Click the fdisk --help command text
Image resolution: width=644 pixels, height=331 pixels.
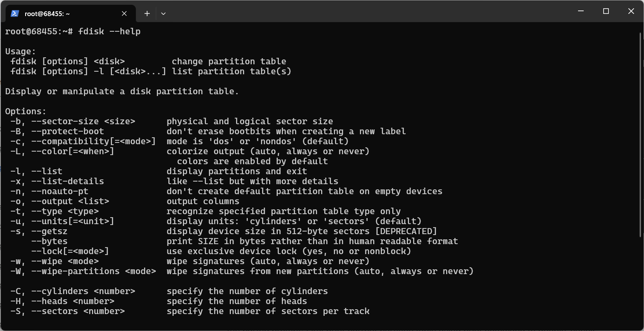click(109, 31)
